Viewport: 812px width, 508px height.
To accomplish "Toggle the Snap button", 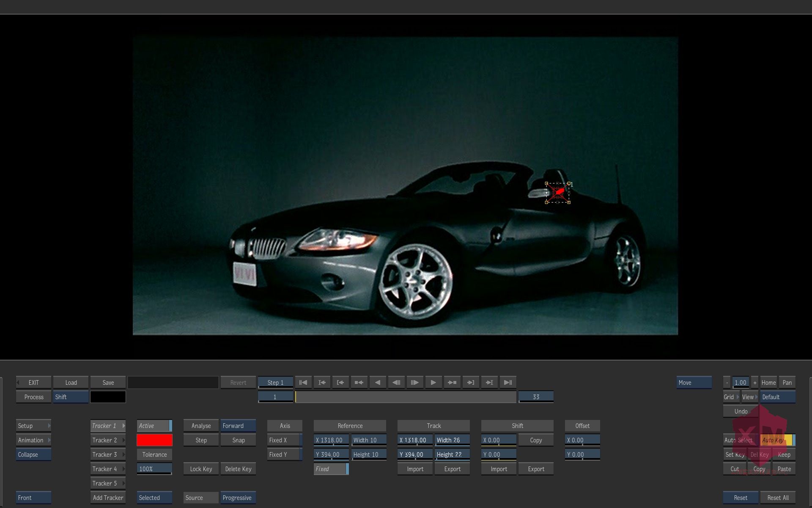I will 238,440.
